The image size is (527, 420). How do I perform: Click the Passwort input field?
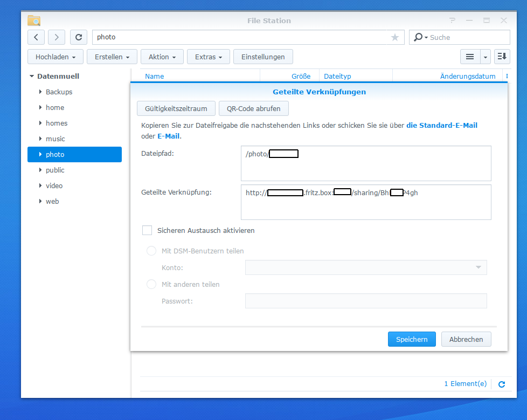366,301
